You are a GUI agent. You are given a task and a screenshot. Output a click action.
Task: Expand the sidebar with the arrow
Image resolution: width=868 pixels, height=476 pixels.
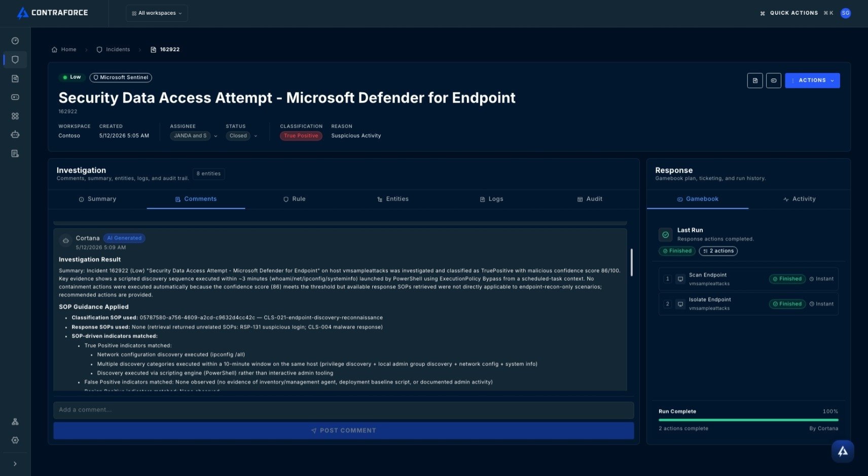(15, 464)
